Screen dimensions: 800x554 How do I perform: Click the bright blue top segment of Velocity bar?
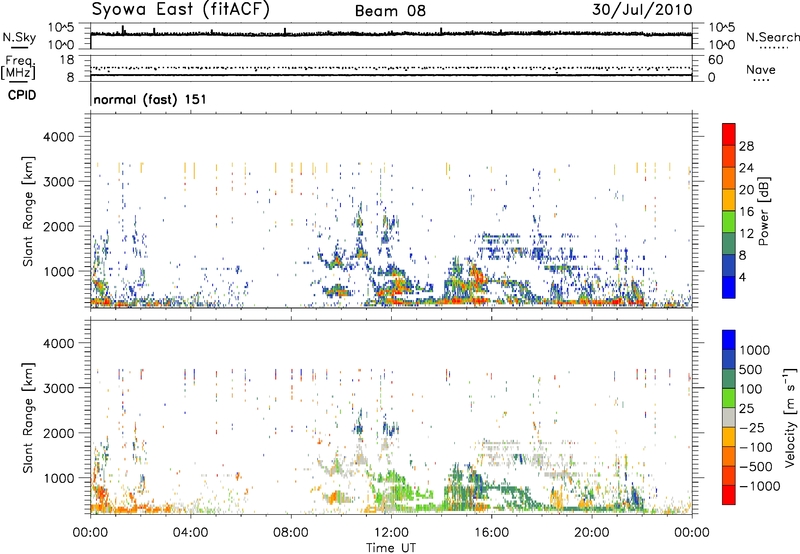[729, 340]
